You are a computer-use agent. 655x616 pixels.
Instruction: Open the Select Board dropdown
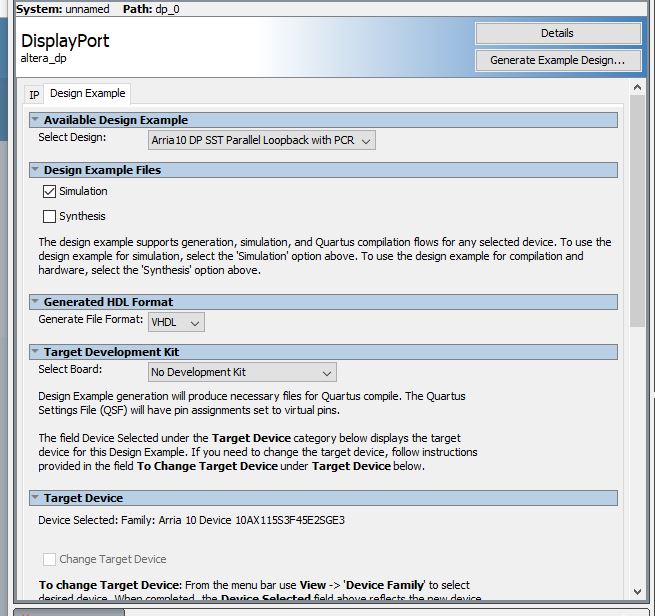click(242, 372)
